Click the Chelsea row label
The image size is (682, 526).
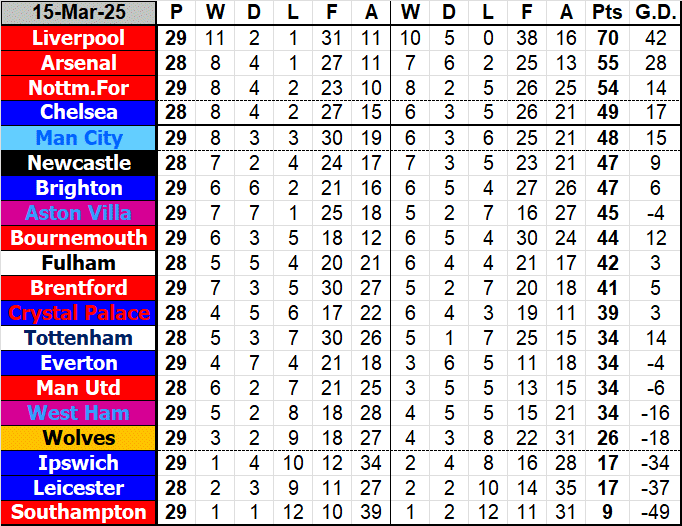tap(79, 113)
